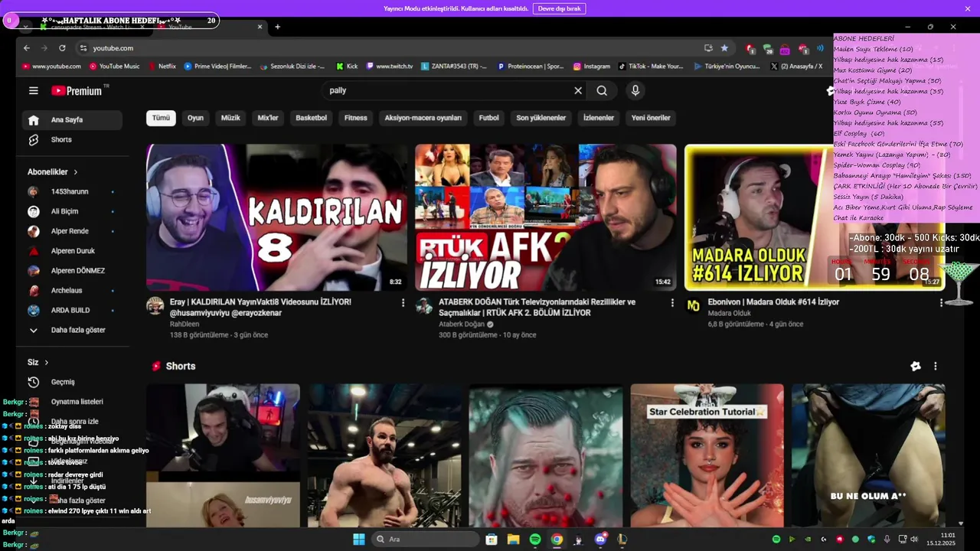
Task: Select the Tümü filter chip
Action: tap(161, 118)
